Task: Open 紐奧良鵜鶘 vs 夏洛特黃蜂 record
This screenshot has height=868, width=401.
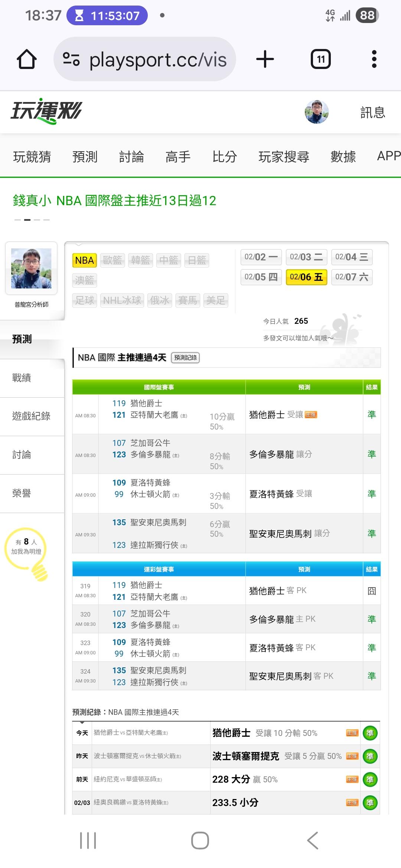Action: click(131, 803)
